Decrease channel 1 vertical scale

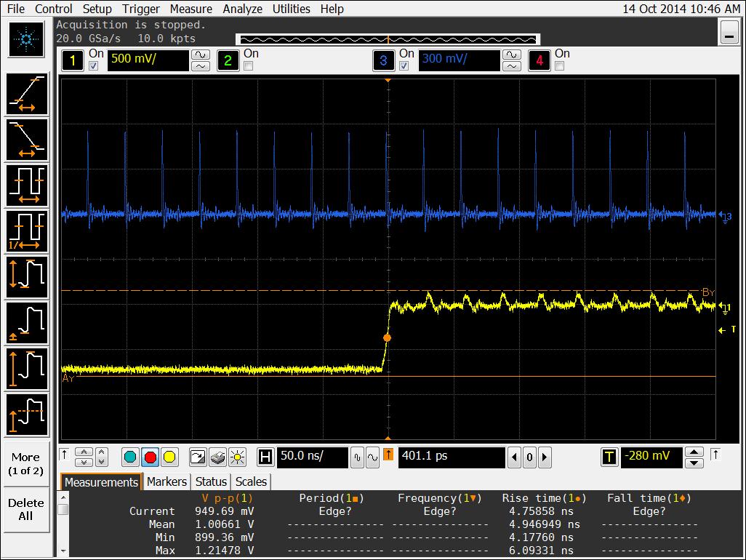[x=200, y=66]
